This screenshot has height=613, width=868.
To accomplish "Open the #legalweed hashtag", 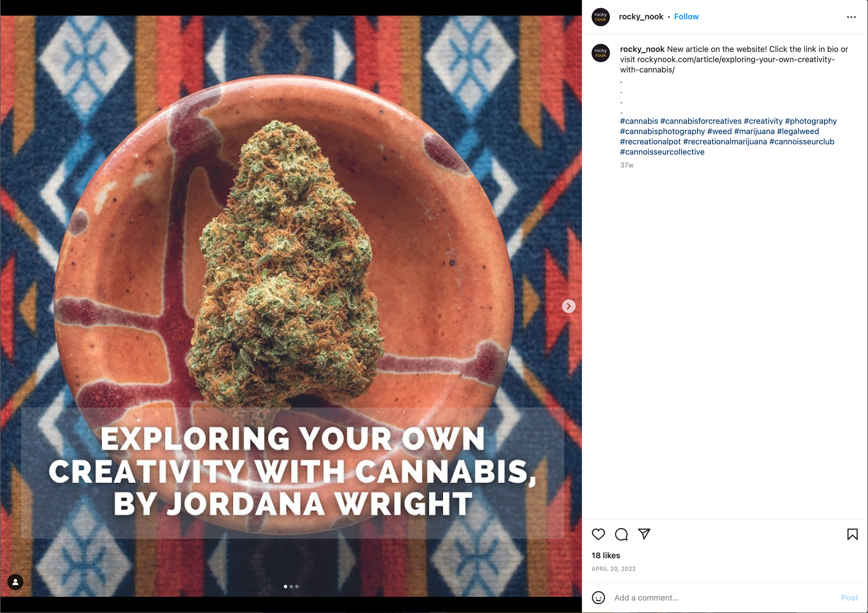I will click(x=798, y=131).
